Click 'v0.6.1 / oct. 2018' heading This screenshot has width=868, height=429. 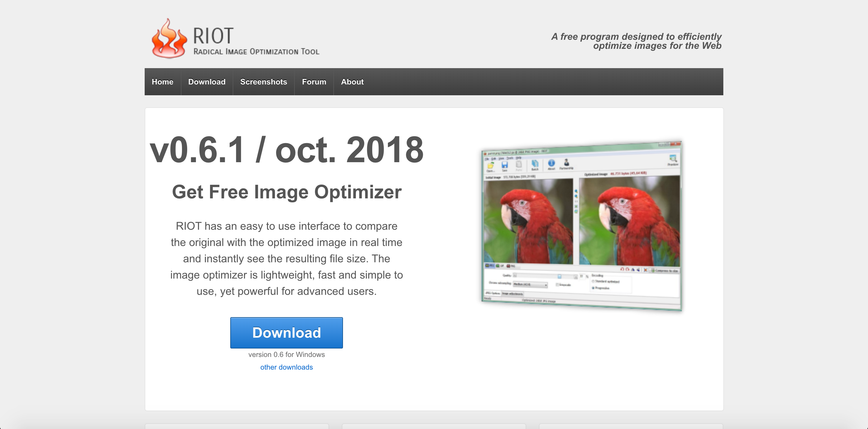(286, 150)
